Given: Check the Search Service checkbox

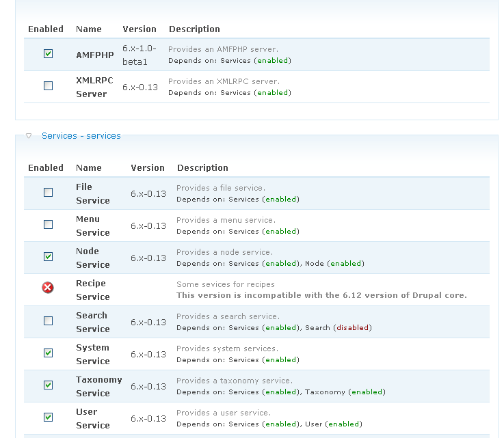Looking at the screenshot, I should (x=49, y=320).
